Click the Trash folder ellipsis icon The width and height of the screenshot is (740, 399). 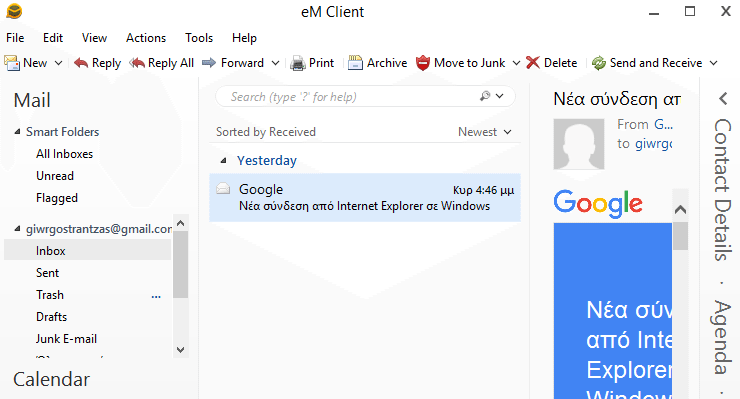pos(156,297)
